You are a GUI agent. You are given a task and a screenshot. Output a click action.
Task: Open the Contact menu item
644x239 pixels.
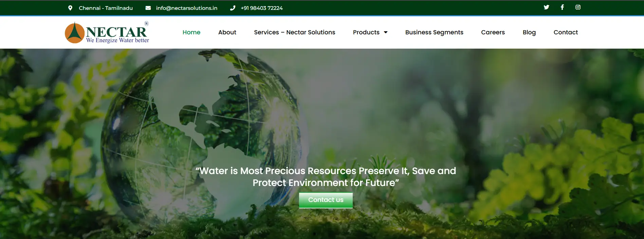pos(566,32)
